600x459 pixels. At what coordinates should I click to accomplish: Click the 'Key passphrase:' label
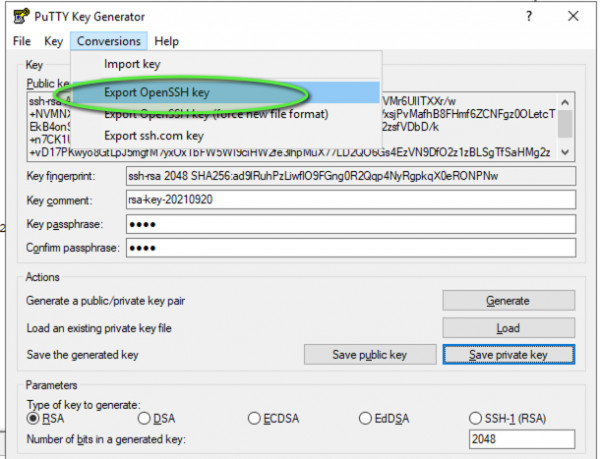coord(65,224)
